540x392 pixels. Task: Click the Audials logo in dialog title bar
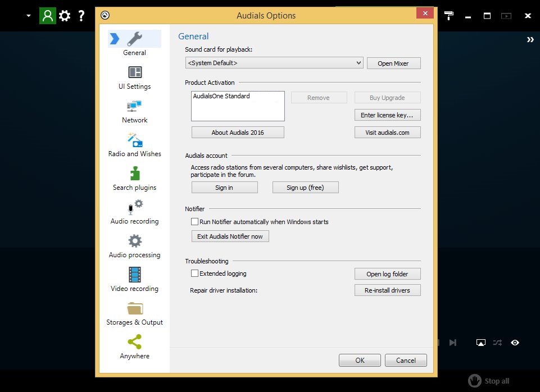(105, 15)
